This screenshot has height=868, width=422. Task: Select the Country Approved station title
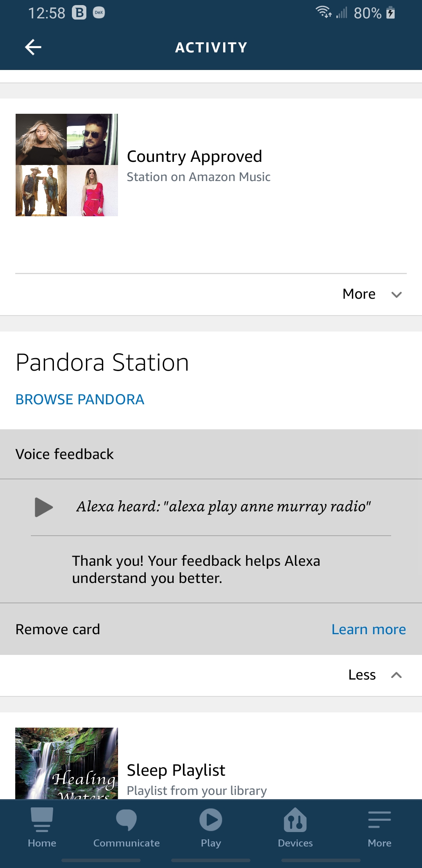point(195,156)
